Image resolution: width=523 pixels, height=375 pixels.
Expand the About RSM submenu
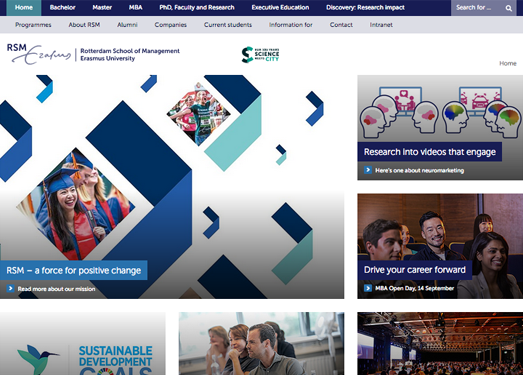coord(84,25)
